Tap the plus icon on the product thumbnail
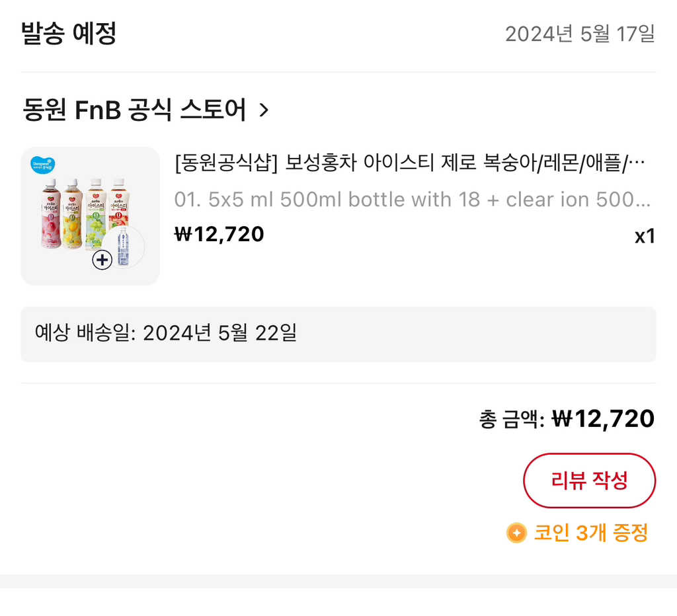Screen dimensions: 677x616 [102, 260]
